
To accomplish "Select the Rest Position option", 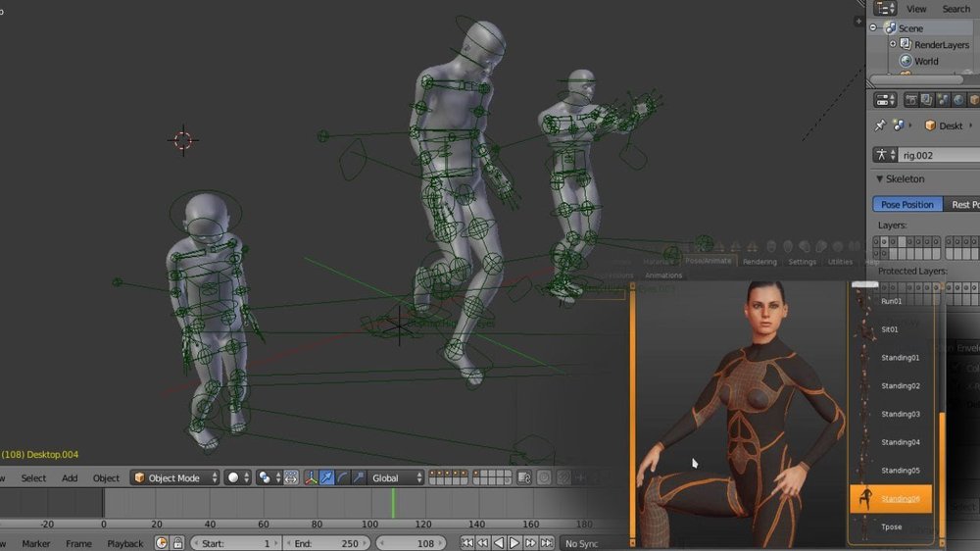I will [x=962, y=204].
